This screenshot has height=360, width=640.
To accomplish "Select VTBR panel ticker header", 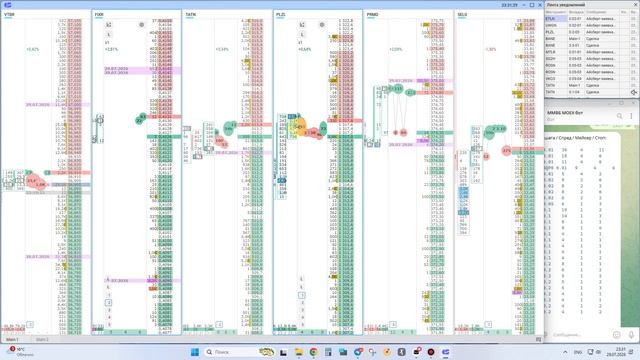I will click(x=9, y=14).
